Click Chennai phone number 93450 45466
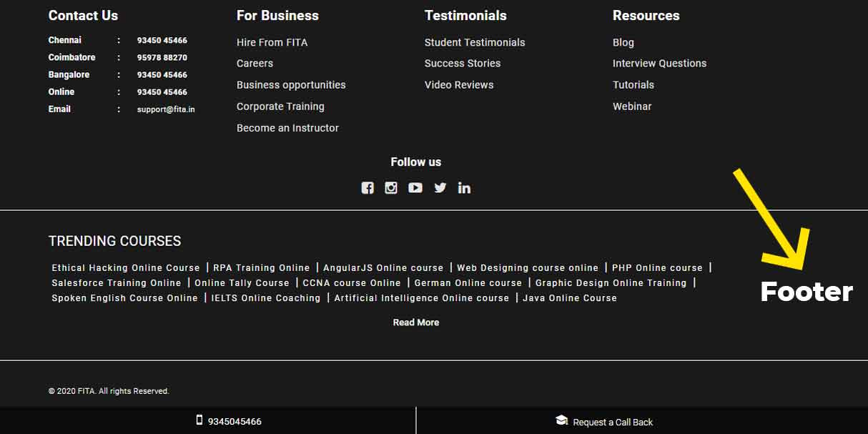The height and width of the screenshot is (434, 868). point(162,41)
